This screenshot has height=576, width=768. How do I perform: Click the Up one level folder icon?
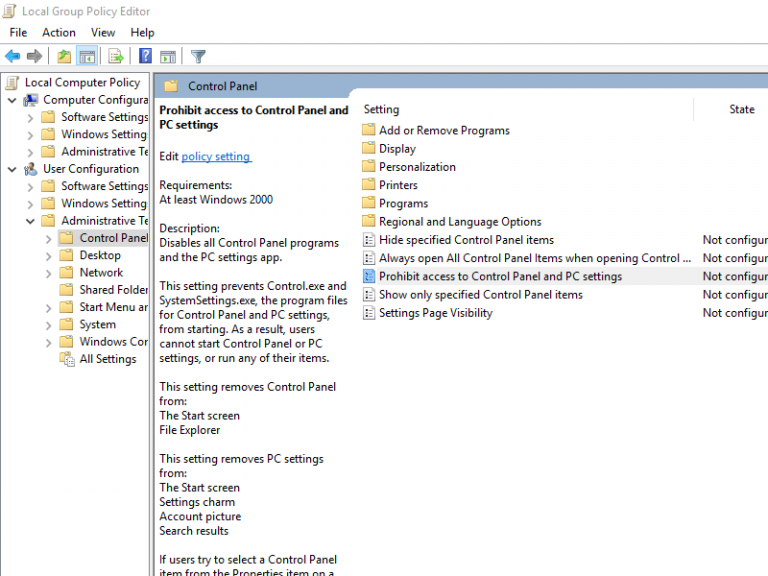[x=64, y=56]
